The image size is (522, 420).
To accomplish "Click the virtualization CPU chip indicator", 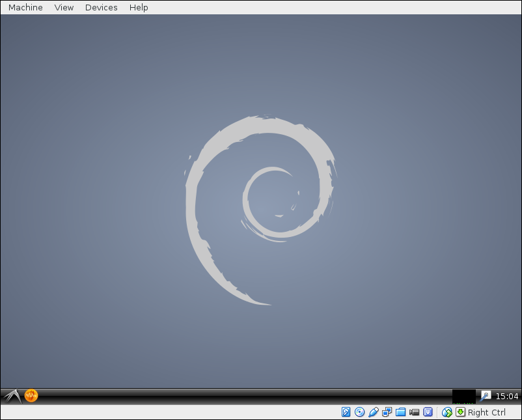I will point(428,412).
